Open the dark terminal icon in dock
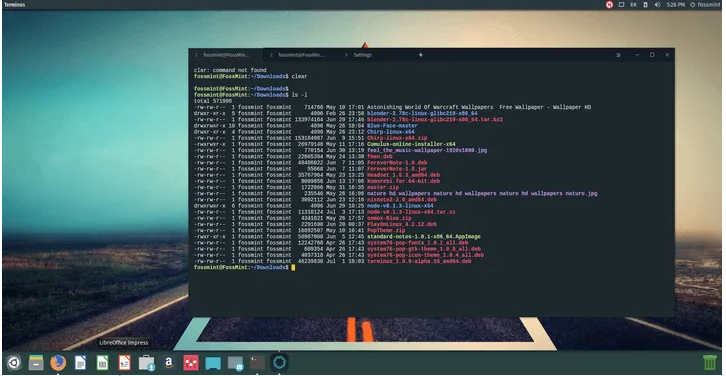 pyautogui.click(x=257, y=362)
